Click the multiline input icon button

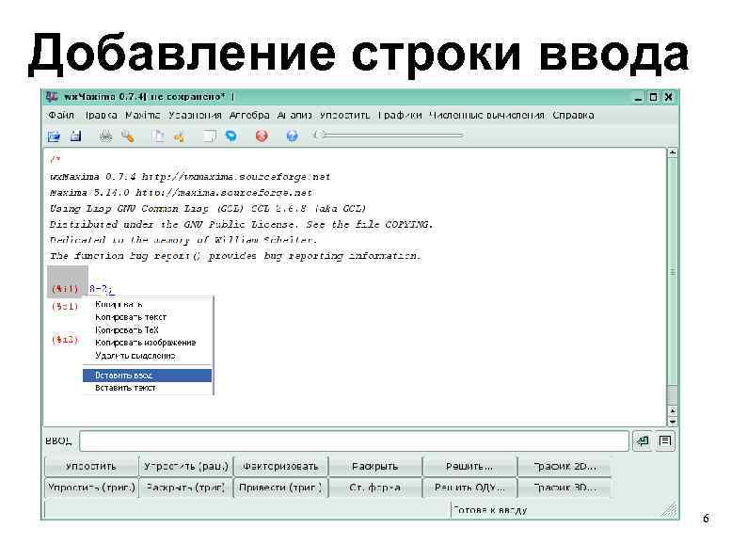click(x=665, y=440)
